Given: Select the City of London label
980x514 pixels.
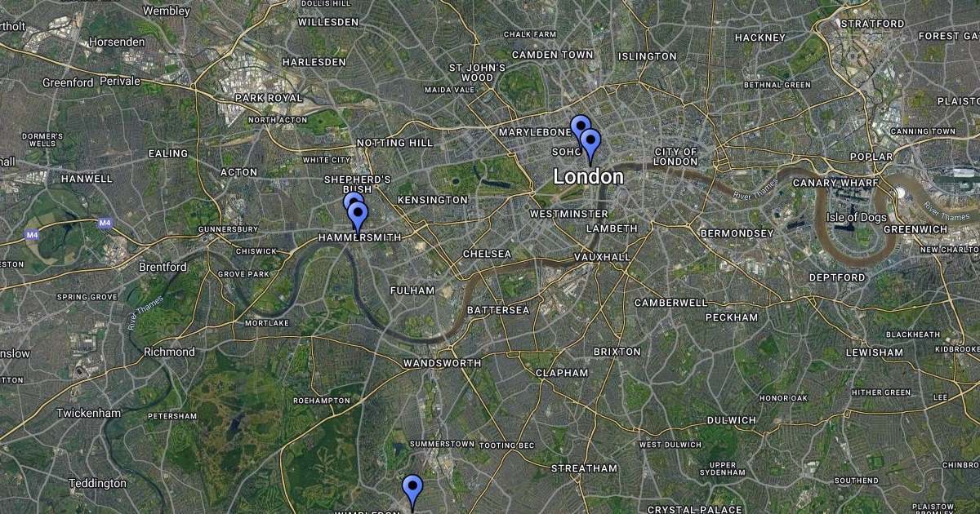Looking at the screenshot, I should pos(676,157).
